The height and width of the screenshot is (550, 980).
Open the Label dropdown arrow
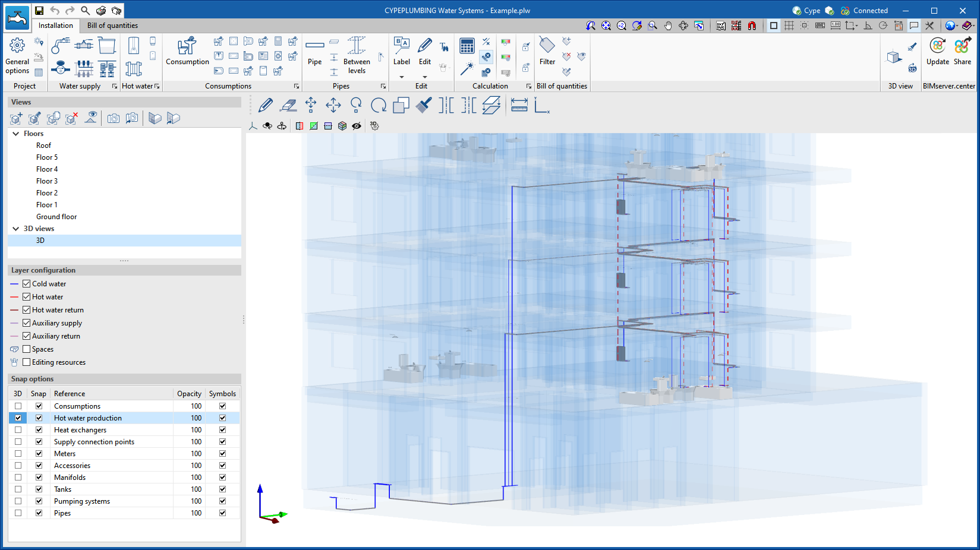(x=402, y=77)
